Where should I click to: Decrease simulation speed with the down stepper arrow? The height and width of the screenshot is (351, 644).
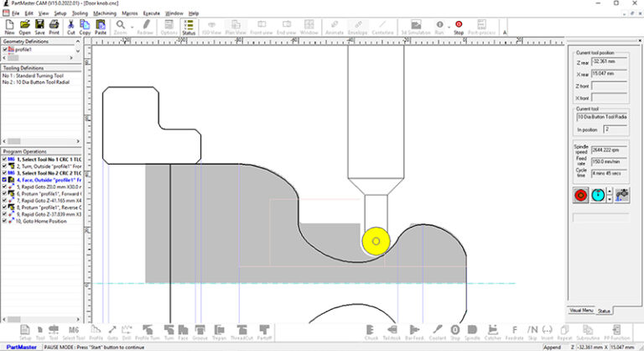pyautogui.click(x=610, y=199)
